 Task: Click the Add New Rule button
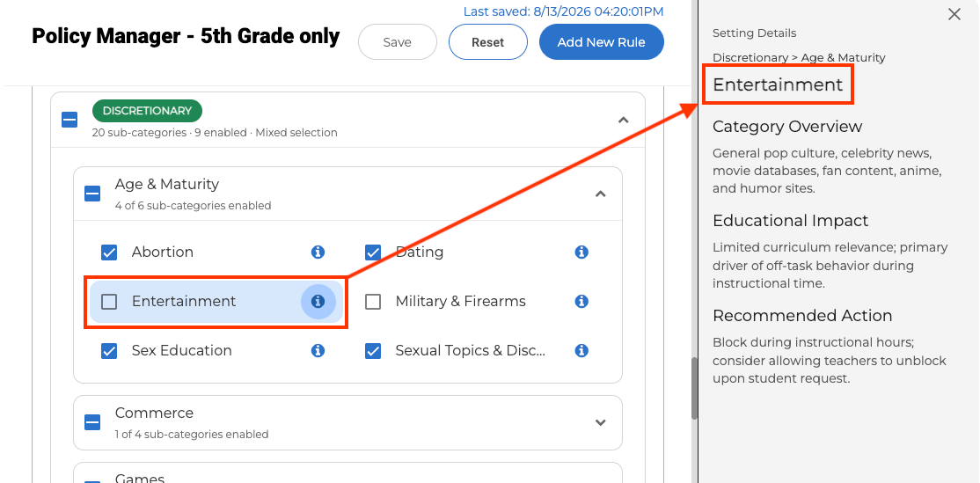tap(601, 42)
